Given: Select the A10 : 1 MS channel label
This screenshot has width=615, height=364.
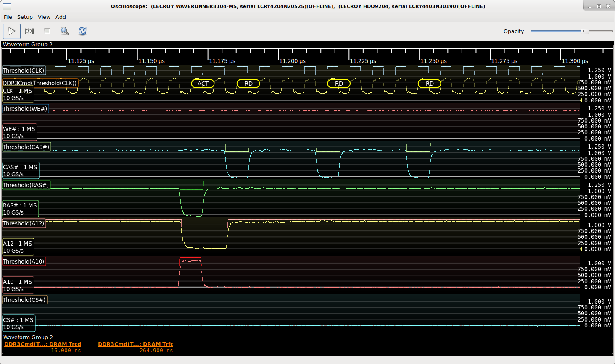Looking at the screenshot, I should 18,285.
